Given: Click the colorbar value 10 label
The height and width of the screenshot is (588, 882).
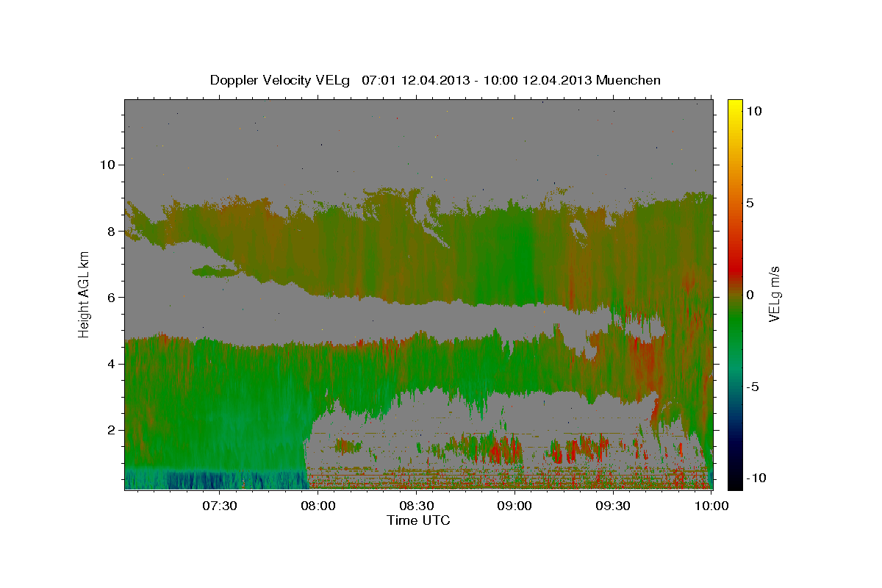Looking at the screenshot, I should [x=753, y=111].
